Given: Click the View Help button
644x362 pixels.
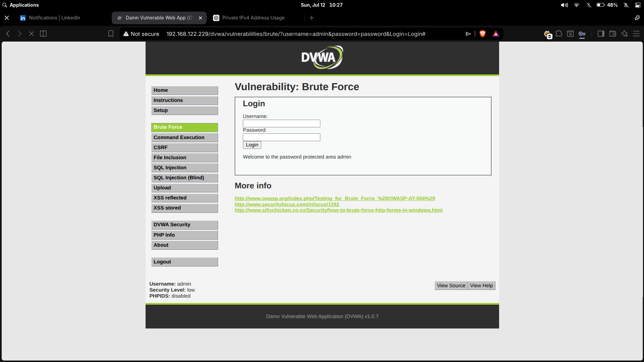Looking at the screenshot, I should click(482, 286).
